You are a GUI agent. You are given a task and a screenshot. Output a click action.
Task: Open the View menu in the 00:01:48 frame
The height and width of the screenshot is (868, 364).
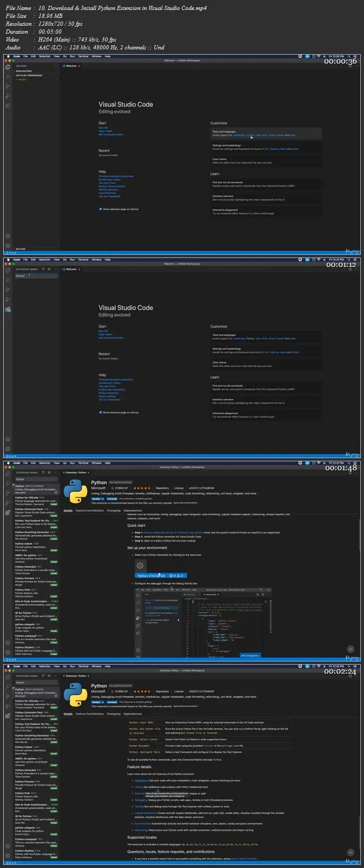(56, 463)
